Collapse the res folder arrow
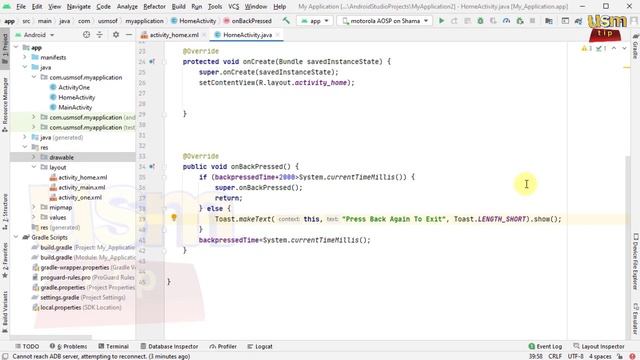 (25, 147)
